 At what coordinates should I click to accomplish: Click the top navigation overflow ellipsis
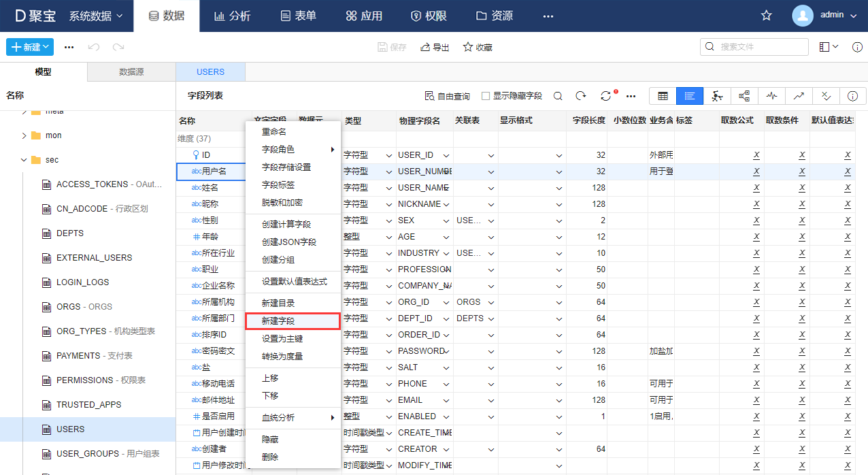tap(548, 15)
